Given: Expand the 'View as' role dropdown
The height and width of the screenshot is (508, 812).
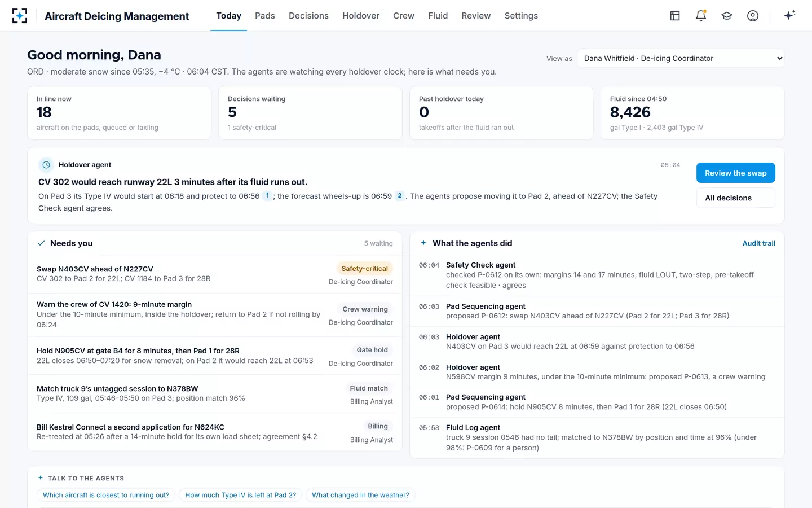Looking at the screenshot, I should point(681,58).
